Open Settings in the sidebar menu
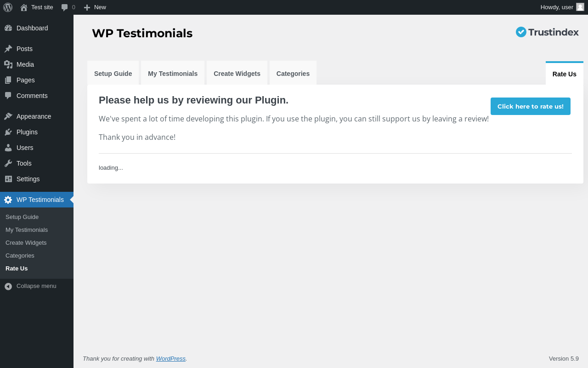This screenshot has height=368, width=588. 37,179
